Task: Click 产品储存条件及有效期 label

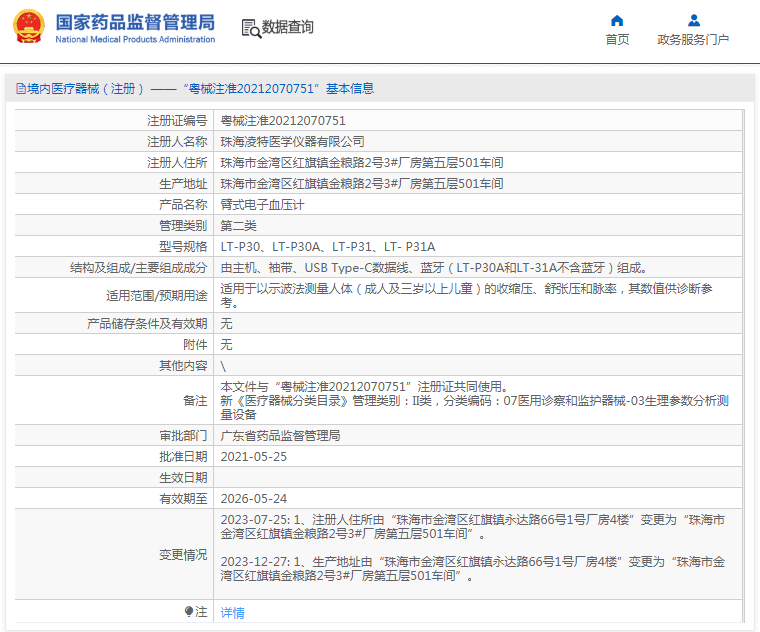Action: pos(147,323)
